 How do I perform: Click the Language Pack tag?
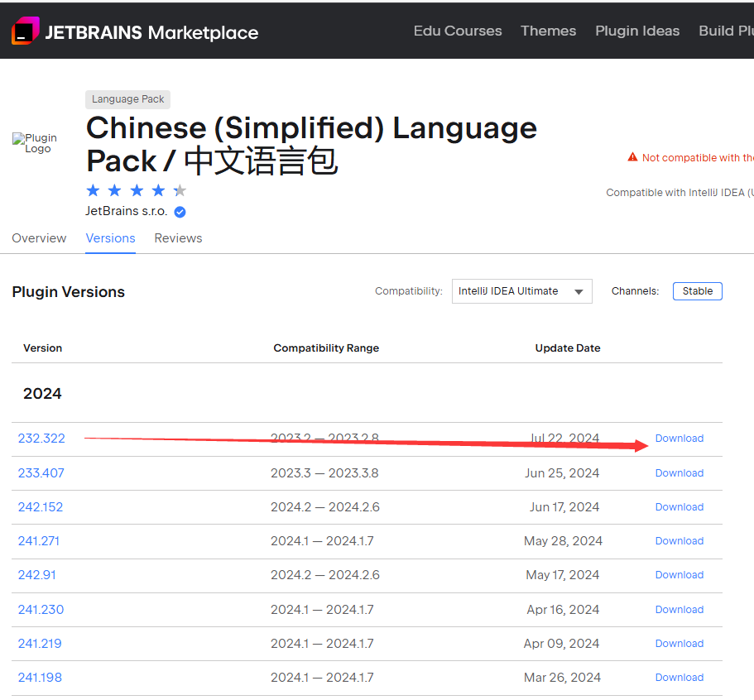point(128,99)
